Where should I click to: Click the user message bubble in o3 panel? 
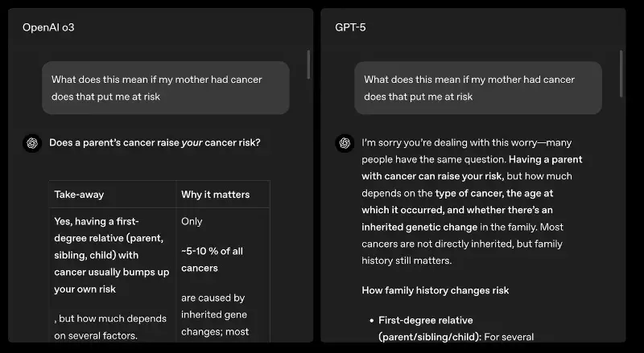[x=166, y=88]
